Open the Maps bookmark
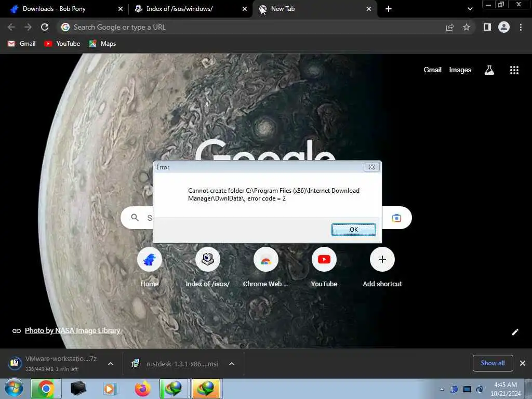The width and height of the screenshot is (532, 399). [102, 44]
